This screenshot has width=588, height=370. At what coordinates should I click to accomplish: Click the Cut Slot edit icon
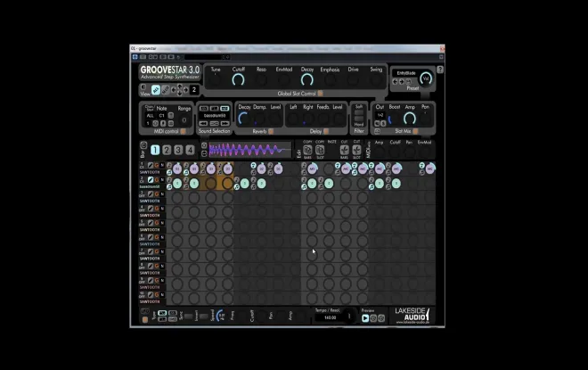pyautogui.click(x=356, y=150)
